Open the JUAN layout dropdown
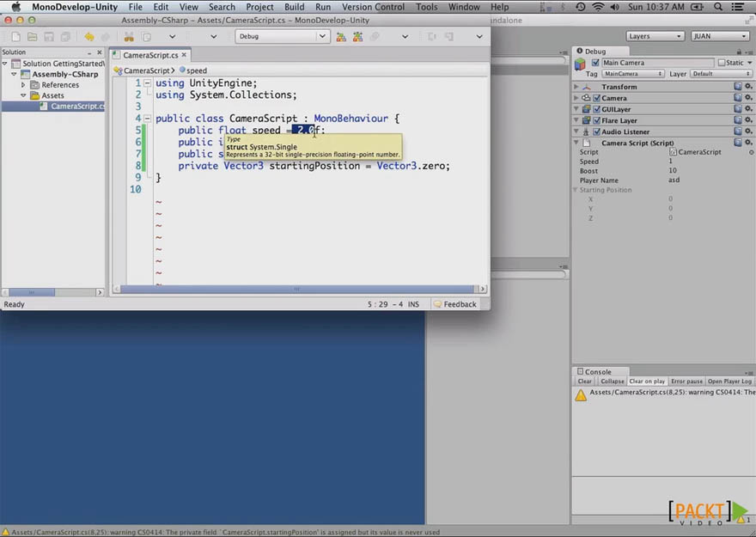Screen dimensions: 756x537 pos(719,36)
